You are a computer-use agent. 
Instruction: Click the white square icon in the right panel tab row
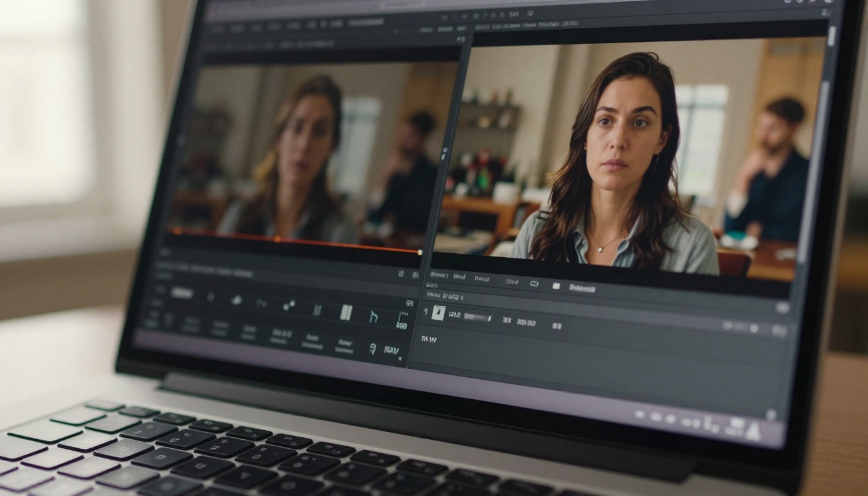(x=556, y=285)
